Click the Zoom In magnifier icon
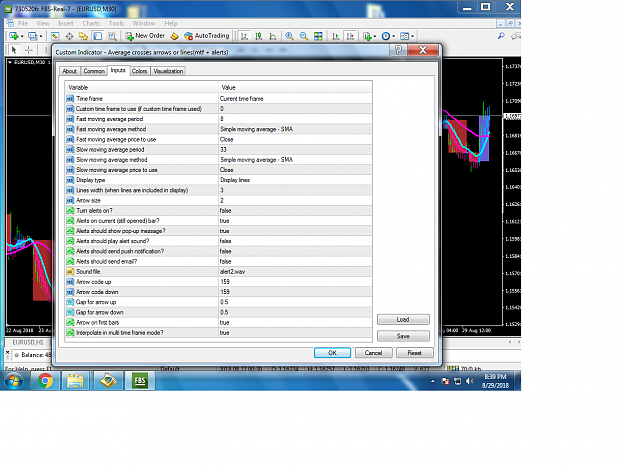 [x=289, y=36]
